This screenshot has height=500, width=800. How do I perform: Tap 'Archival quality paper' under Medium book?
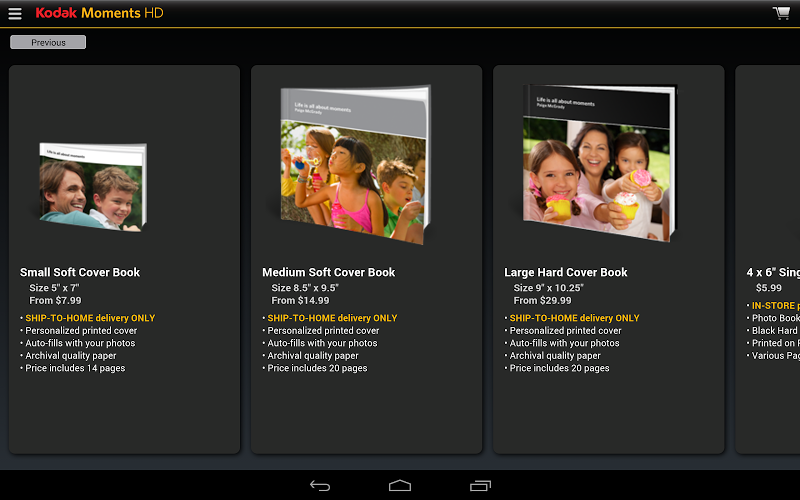coord(313,356)
